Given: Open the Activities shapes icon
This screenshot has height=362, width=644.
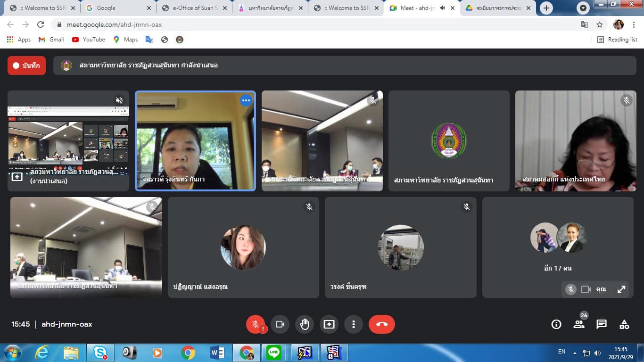Looking at the screenshot, I should click(x=624, y=324).
